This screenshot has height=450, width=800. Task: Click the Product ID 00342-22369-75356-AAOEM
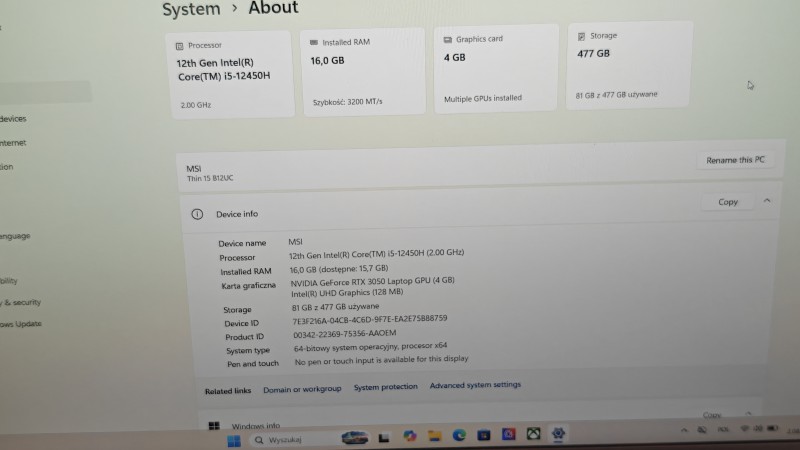tap(344, 334)
